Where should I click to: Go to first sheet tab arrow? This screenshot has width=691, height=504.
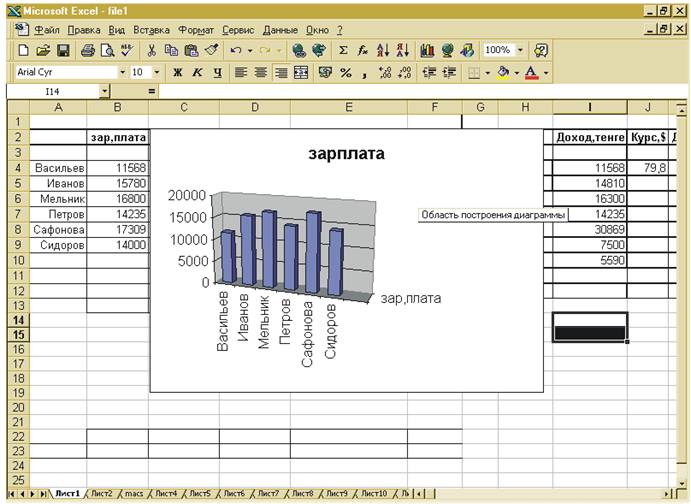(12, 494)
